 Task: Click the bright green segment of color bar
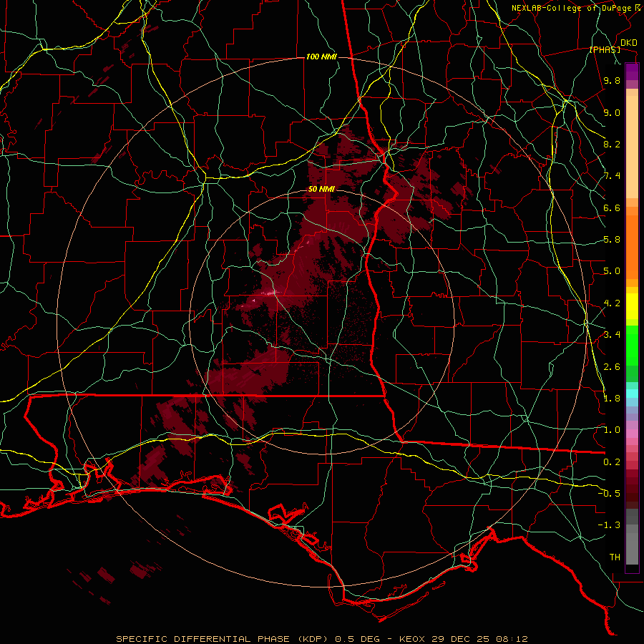632,346
